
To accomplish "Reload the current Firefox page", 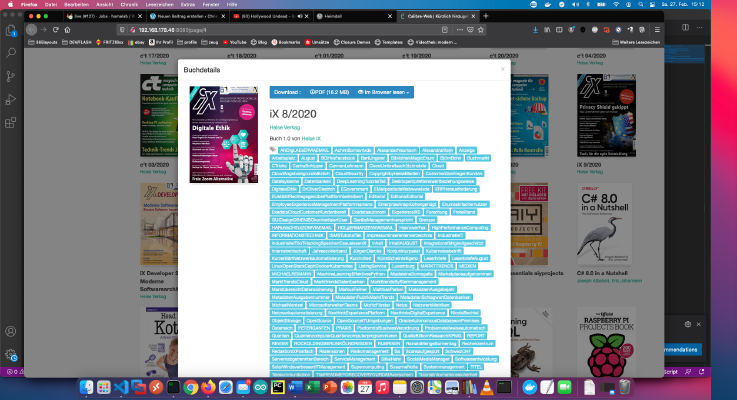I will (55, 30).
